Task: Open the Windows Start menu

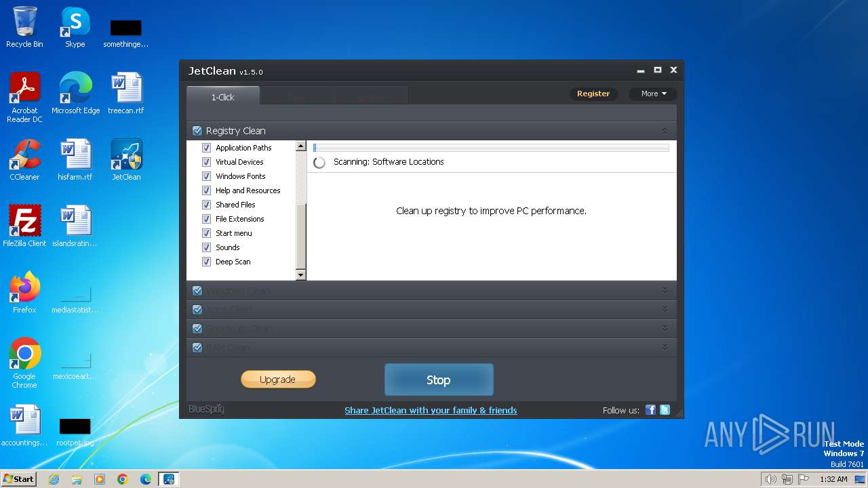Action: (19, 479)
